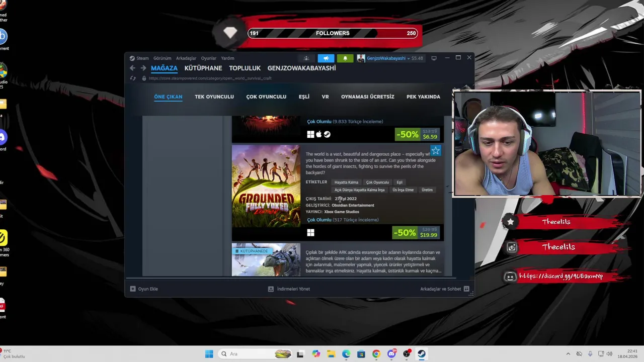Reload the Steam store page
Screen dimensions: 644x362
[133, 78]
